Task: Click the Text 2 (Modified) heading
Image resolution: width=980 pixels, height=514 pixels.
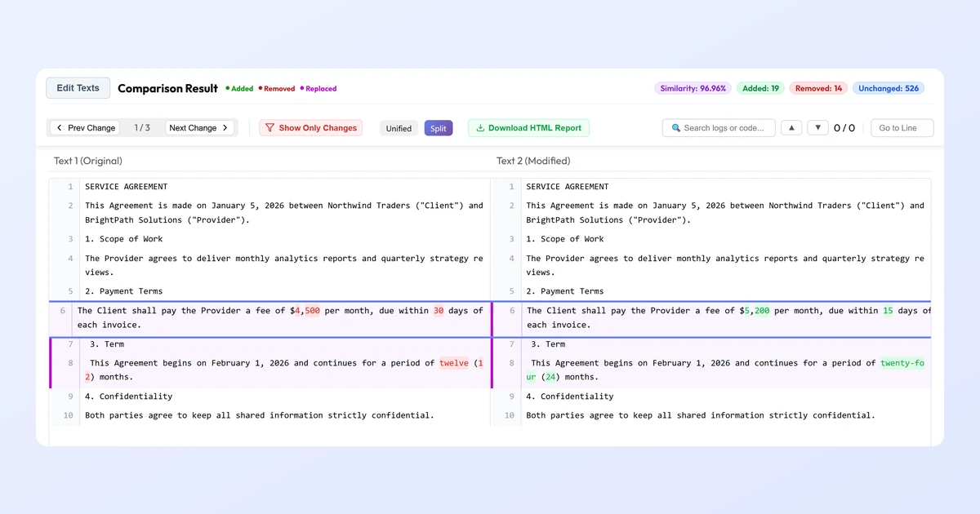Action: (533, 161)
